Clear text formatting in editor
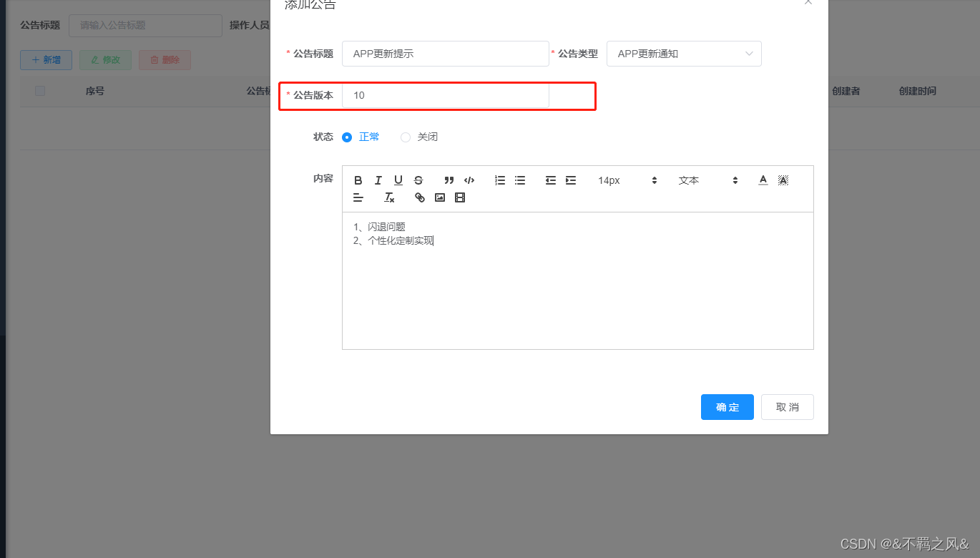 click(x=389, y=197)
